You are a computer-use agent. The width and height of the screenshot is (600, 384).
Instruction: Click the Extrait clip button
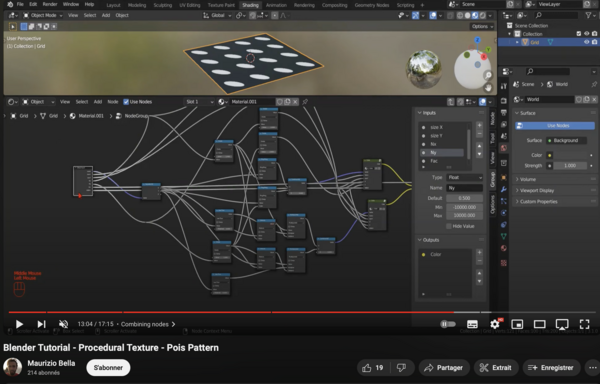pos(496,368)
